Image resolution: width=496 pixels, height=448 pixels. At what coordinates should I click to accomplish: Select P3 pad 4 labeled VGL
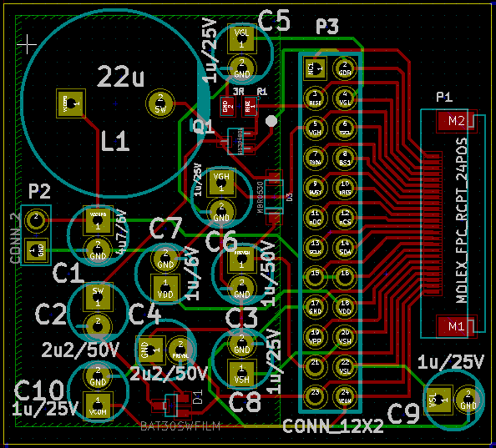click(345, 98)
